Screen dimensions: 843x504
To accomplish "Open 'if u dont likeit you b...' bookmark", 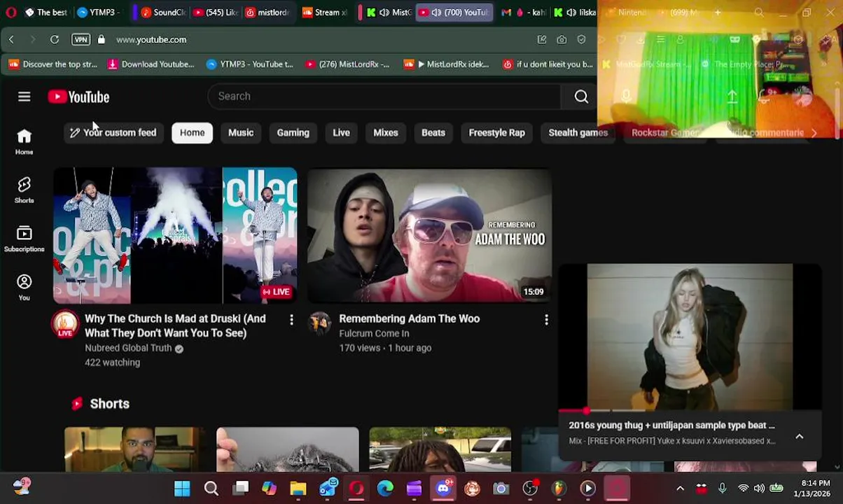I will tap(548, 64).
